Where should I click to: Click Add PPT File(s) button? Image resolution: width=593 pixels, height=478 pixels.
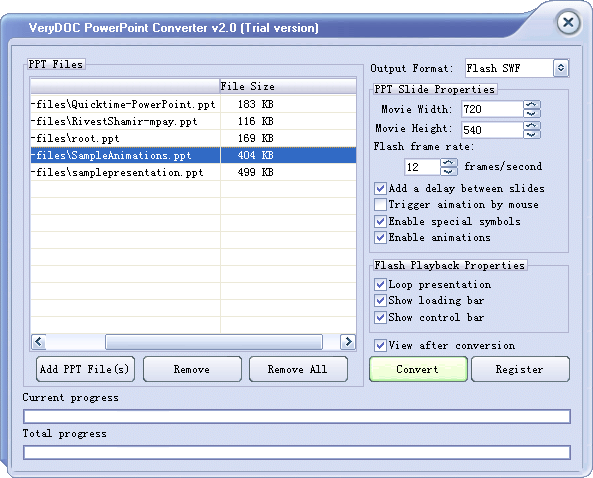click(x=85, y=369)
